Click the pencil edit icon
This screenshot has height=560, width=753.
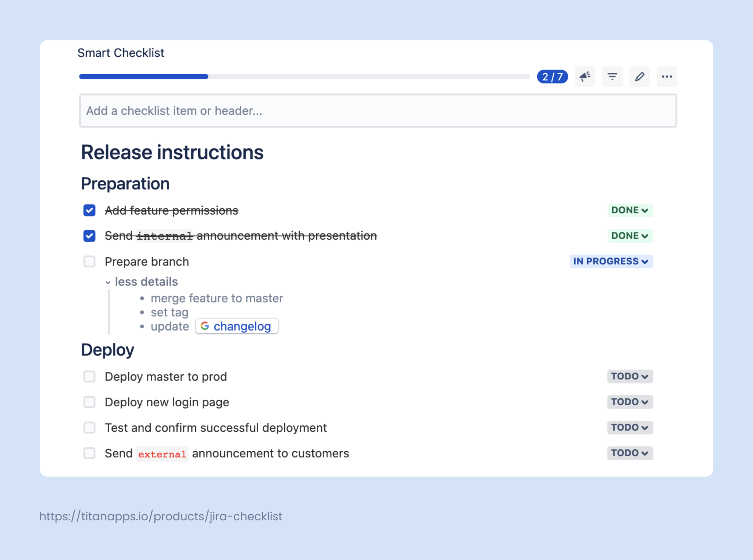(x=639, y=76)
